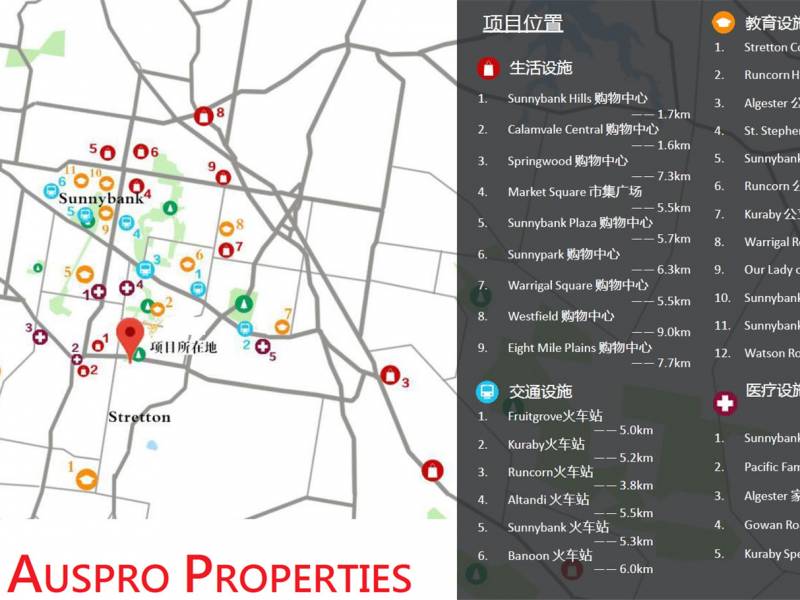The width and height of the screenshot is (800, 600).
Task: Click blue transport marker number 2
Action: coord(245,328)
